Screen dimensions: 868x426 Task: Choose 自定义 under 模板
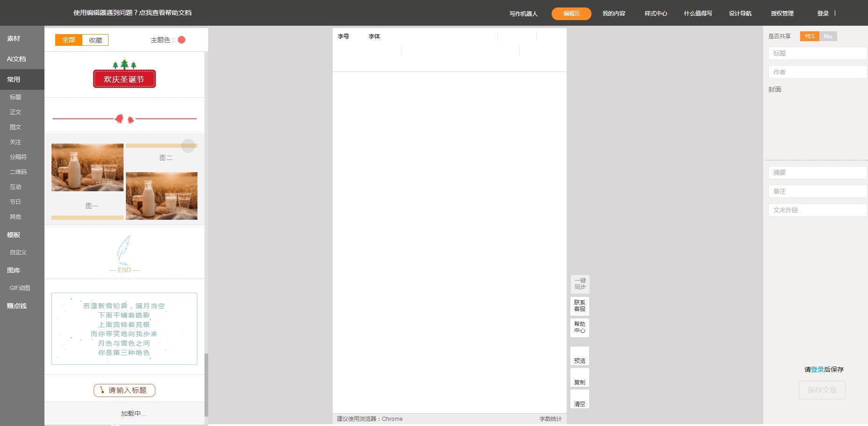18,253
